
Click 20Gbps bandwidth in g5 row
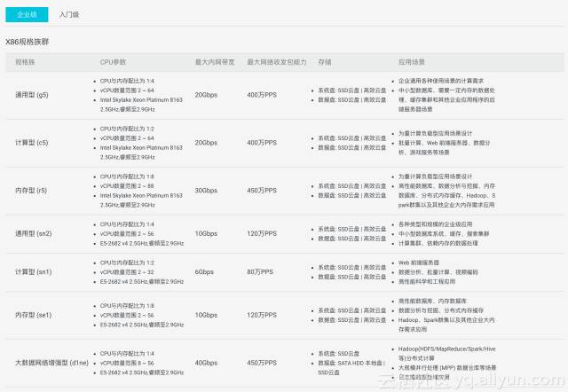206,95
